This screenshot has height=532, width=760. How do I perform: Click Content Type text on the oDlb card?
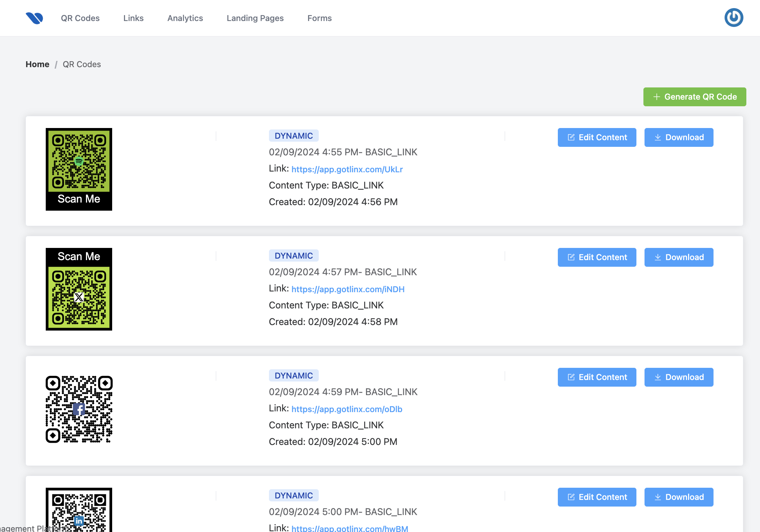pyautogui.click(x=326, y=425)
